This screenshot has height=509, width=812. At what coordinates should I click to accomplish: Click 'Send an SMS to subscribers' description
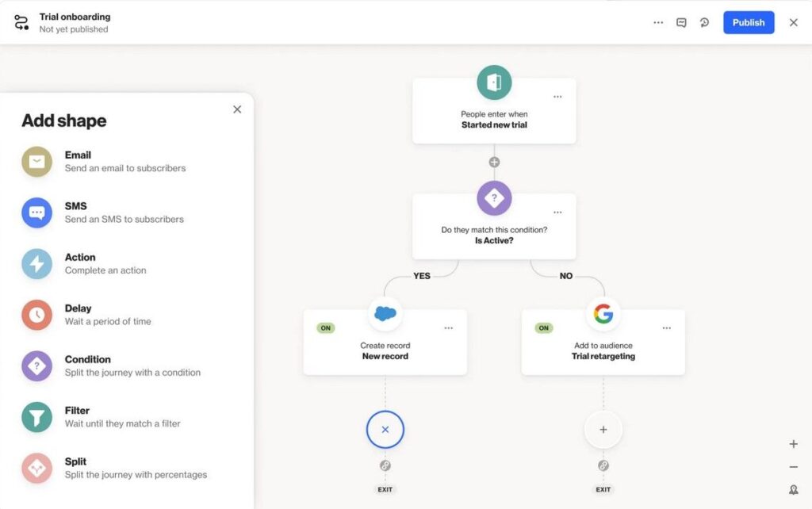[124, 219]
